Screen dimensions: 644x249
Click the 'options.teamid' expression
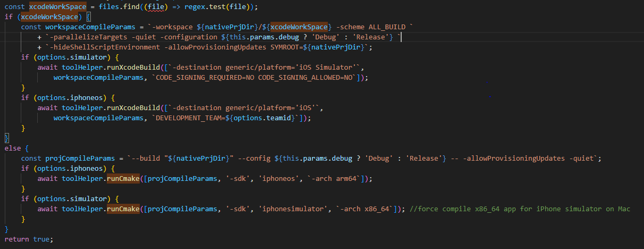point(263,118)
